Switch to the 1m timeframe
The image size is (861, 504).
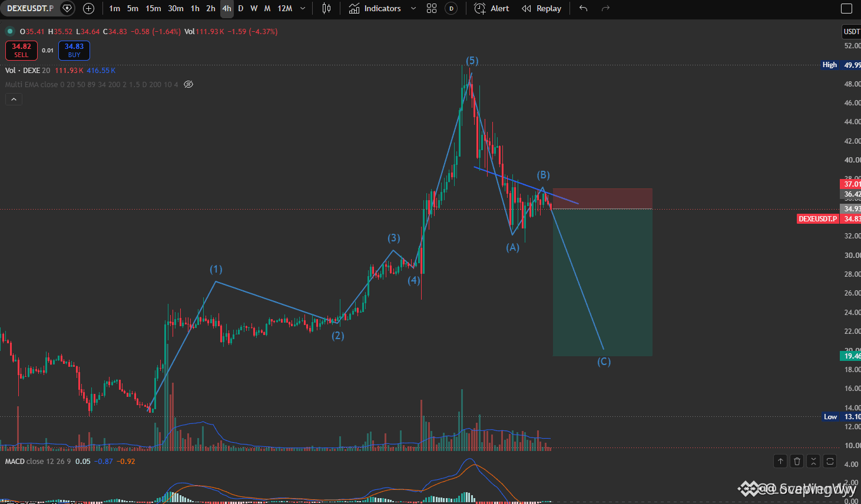coord(114,8)
